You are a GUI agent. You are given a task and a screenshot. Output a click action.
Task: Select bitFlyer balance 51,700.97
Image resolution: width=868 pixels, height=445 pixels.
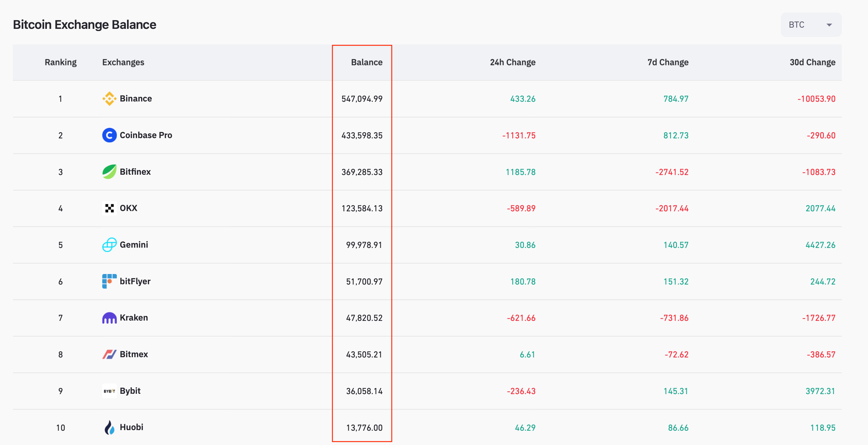pyautogui.click(x=364, y=282)
